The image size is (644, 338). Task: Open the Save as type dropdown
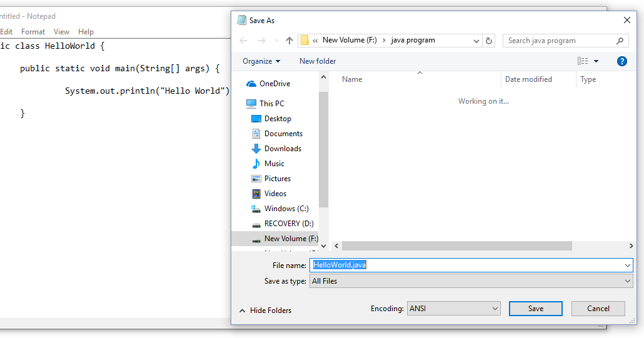471,281
